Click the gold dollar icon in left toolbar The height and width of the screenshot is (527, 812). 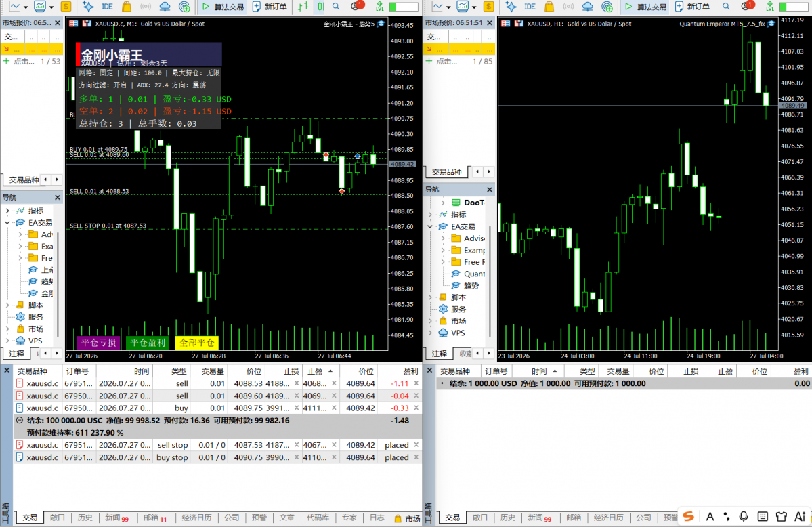coord(66,7)
